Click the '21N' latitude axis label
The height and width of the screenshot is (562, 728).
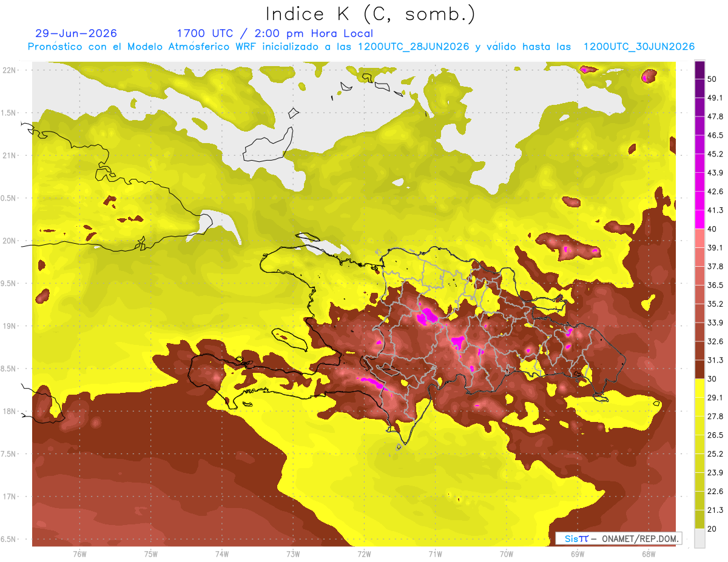pos(10,155)
